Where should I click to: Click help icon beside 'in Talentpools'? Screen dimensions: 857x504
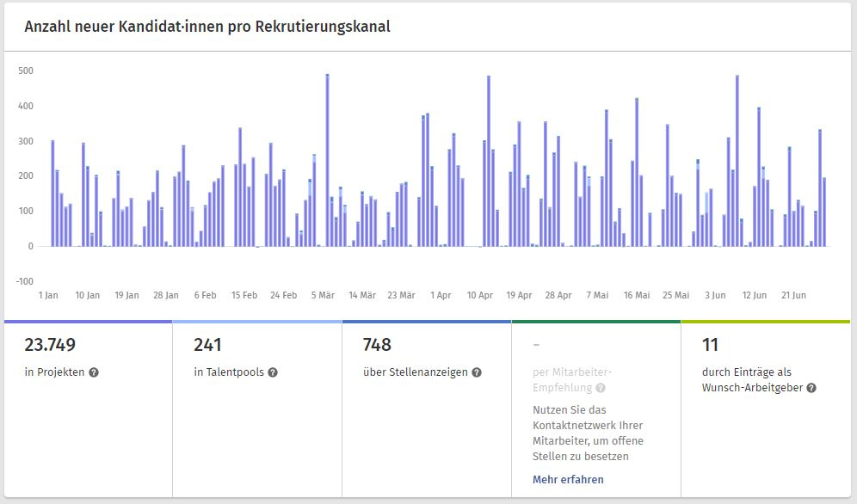272,372
